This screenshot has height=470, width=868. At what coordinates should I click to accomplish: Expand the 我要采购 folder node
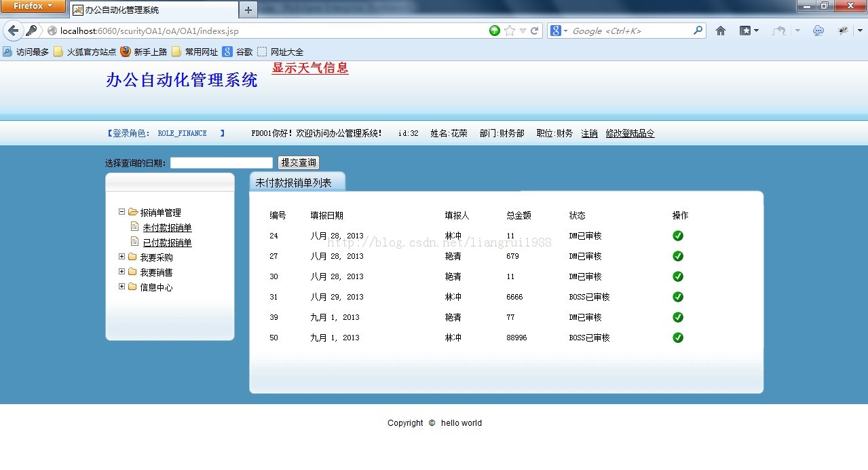tap(121, 257)
